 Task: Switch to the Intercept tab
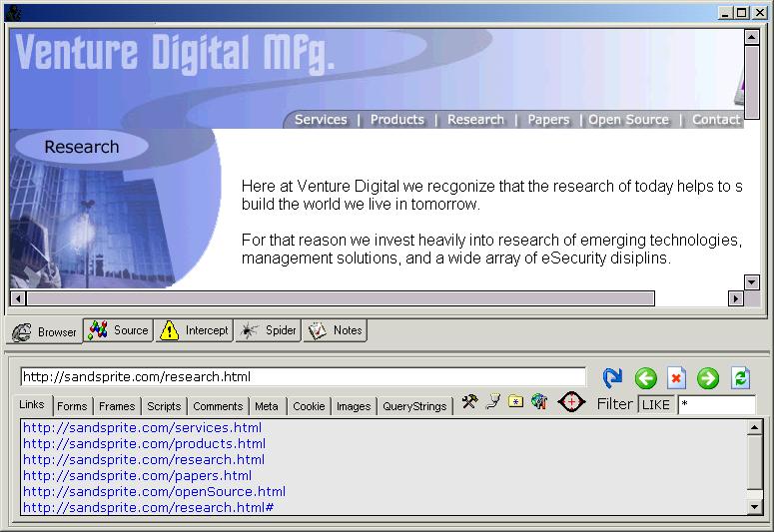click(x=195, y=330)
